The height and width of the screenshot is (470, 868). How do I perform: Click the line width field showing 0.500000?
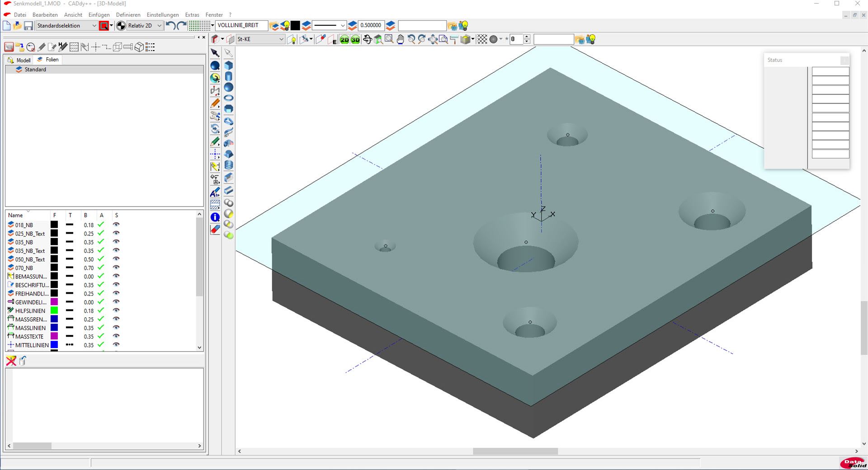(371, 25)
